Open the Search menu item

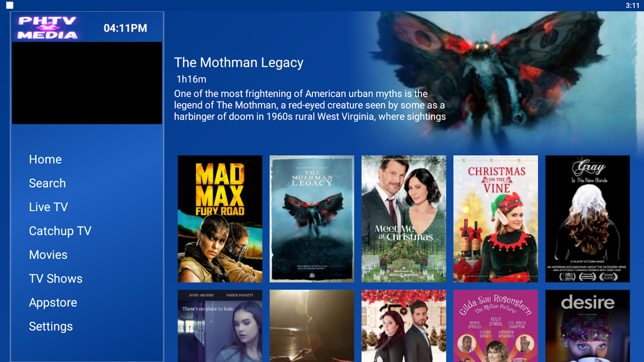pos(47,183)
